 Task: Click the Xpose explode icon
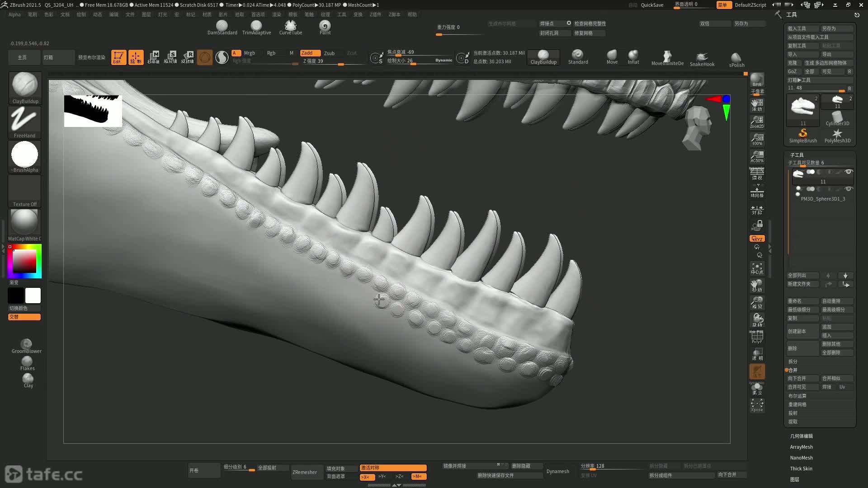click(757, 405)
